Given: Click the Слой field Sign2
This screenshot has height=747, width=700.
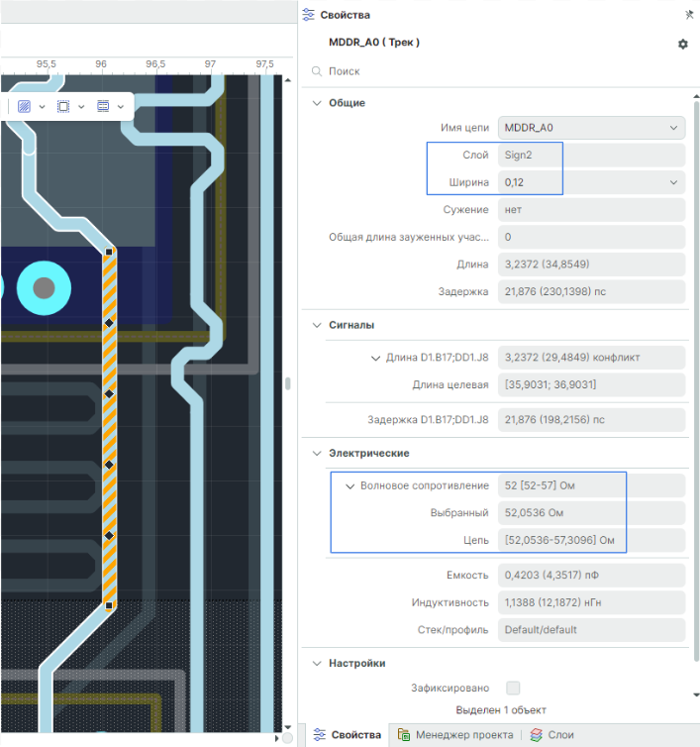Looking at the screenshot, I should 592,155.
